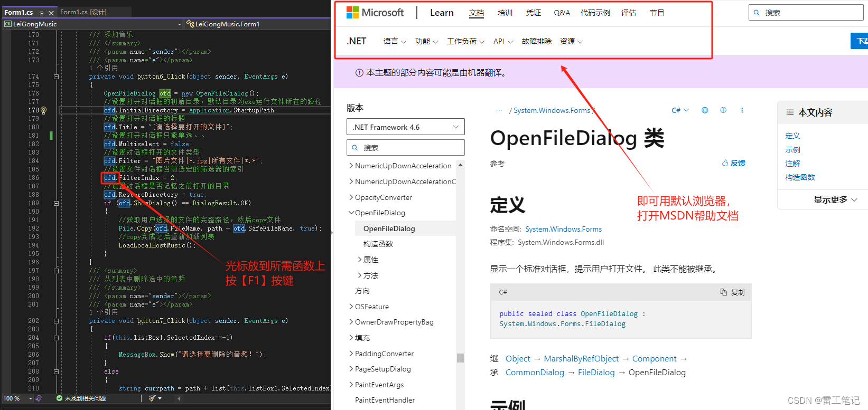Select the 文档 menu item
This screenshot has width=868, height=410.
tap(477, 13)
